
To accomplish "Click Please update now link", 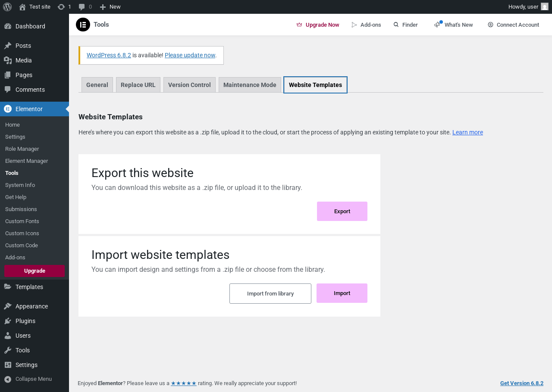I will tap(190, 55).
